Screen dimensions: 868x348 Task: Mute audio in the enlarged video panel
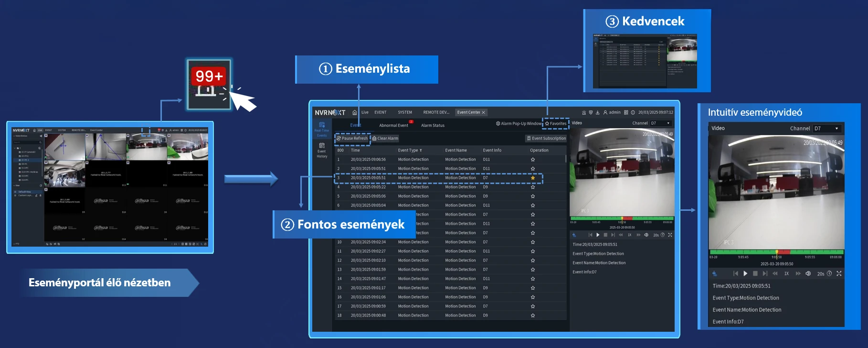[808, 274]
